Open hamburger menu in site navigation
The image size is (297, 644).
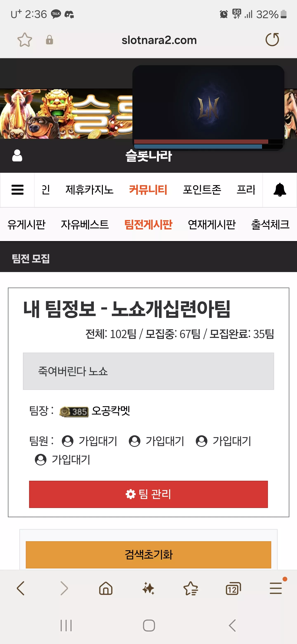[18, 190]
